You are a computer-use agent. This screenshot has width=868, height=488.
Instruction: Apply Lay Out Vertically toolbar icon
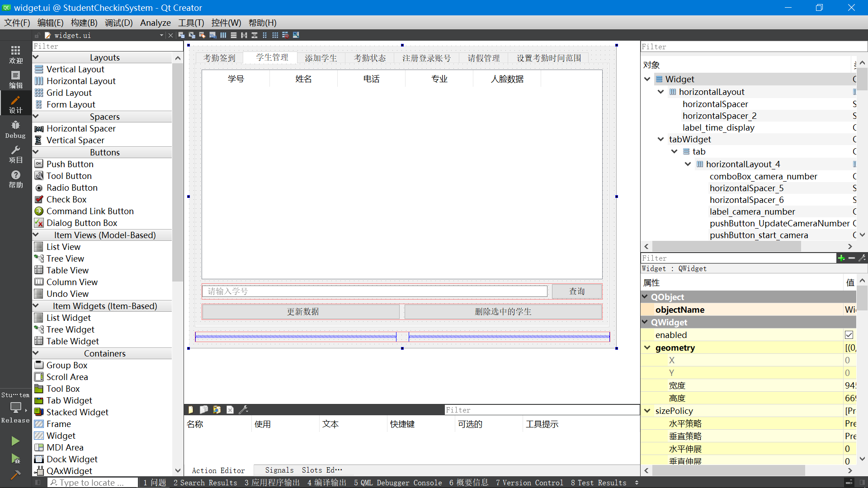pos(234,35)
